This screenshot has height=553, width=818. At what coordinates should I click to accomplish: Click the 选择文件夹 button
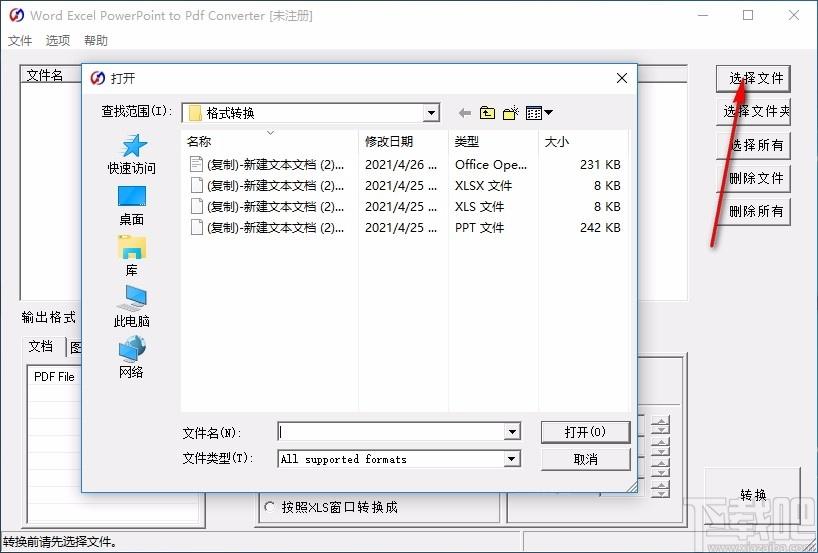coord(753,111)
